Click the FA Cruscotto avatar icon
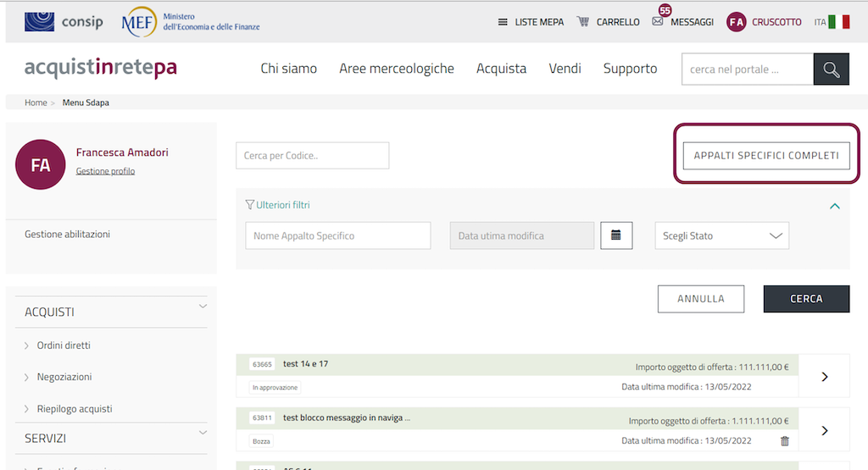Screen dimensions: 868x470 click(737, 22)
